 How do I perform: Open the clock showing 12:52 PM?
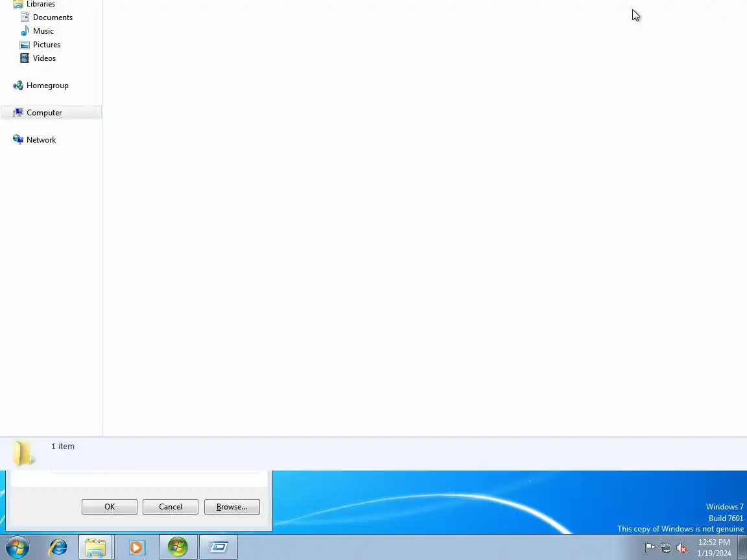pos(714,548)
